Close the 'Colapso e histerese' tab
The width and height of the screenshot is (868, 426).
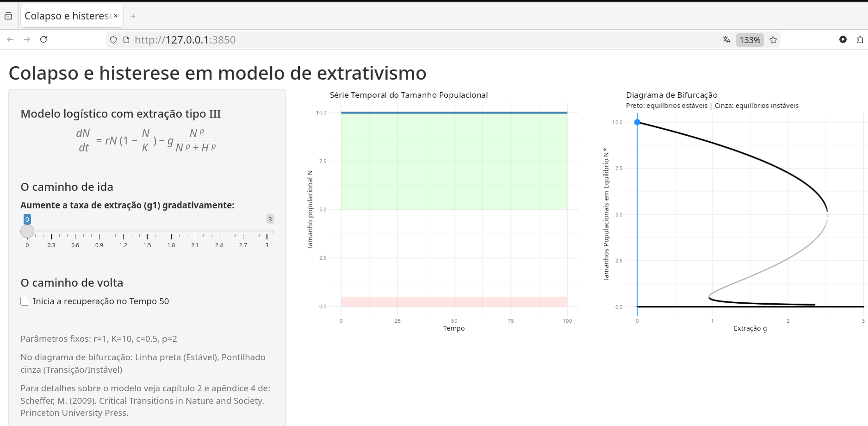(x=116, y=16)
